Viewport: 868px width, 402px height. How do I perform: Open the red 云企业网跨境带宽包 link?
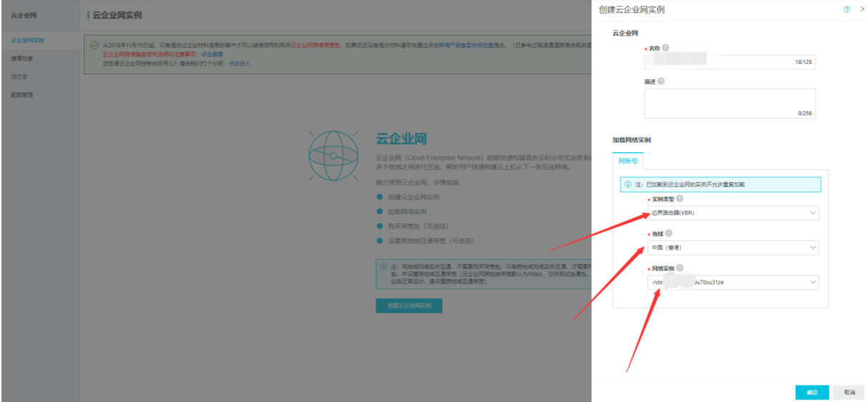click(x=316, y=45)
